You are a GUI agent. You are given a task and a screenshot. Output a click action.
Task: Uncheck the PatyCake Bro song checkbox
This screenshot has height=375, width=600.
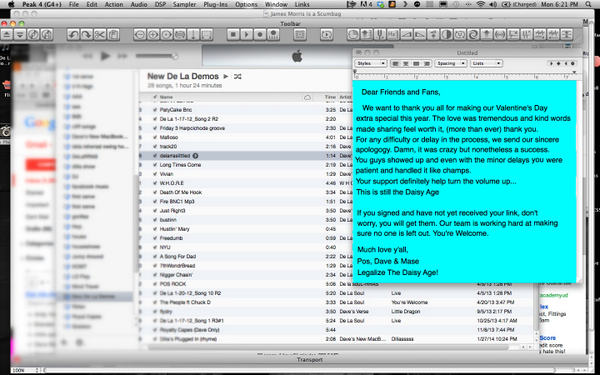point(155,110)
